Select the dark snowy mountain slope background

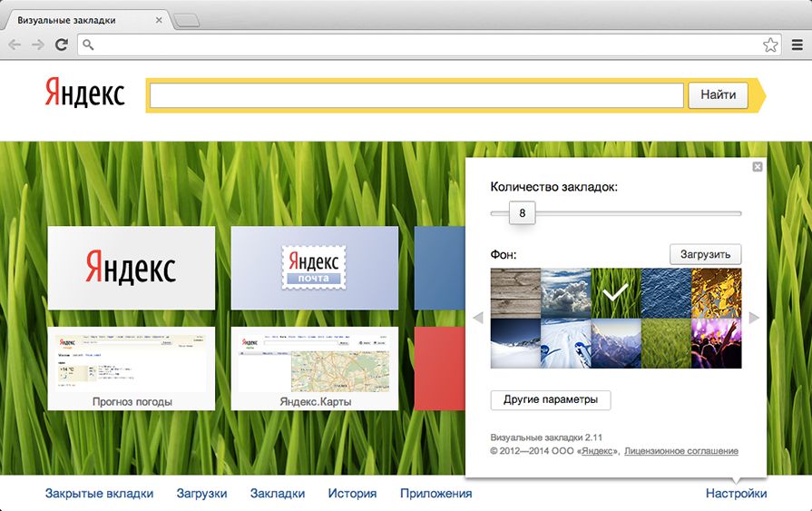(516, 343)
